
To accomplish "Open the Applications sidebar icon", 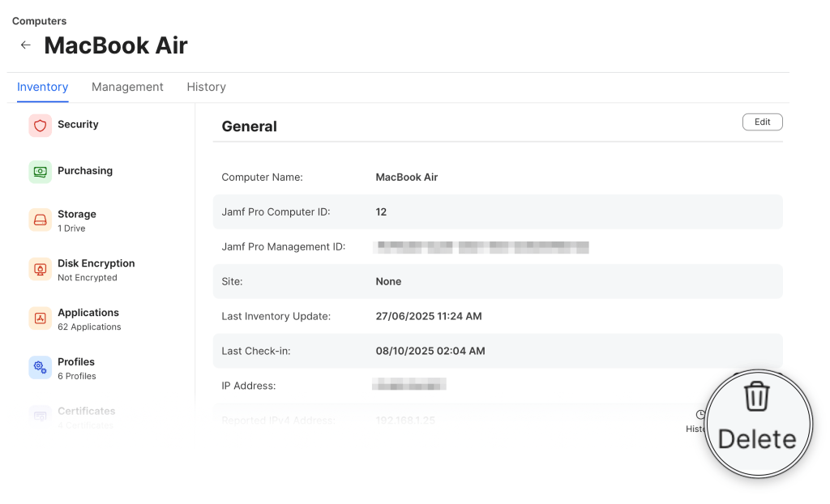I will pyautogui.click(x=40, y=318).
